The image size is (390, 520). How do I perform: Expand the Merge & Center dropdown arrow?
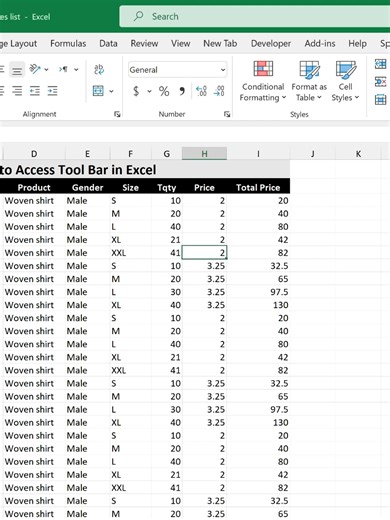(x=111, y=91)
